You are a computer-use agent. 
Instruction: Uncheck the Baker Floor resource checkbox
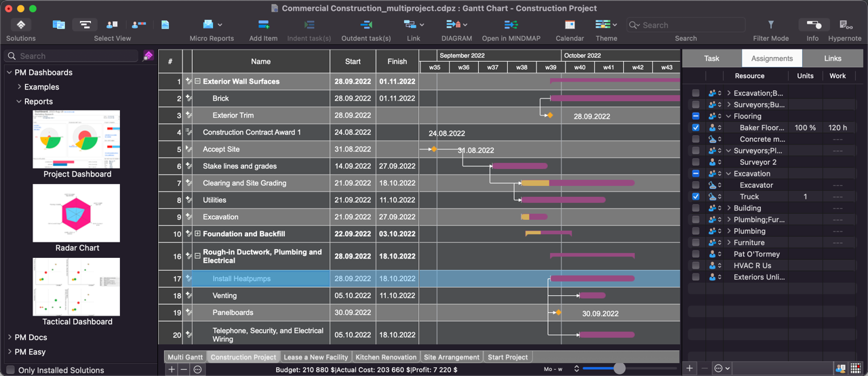(x=696, y=128)
